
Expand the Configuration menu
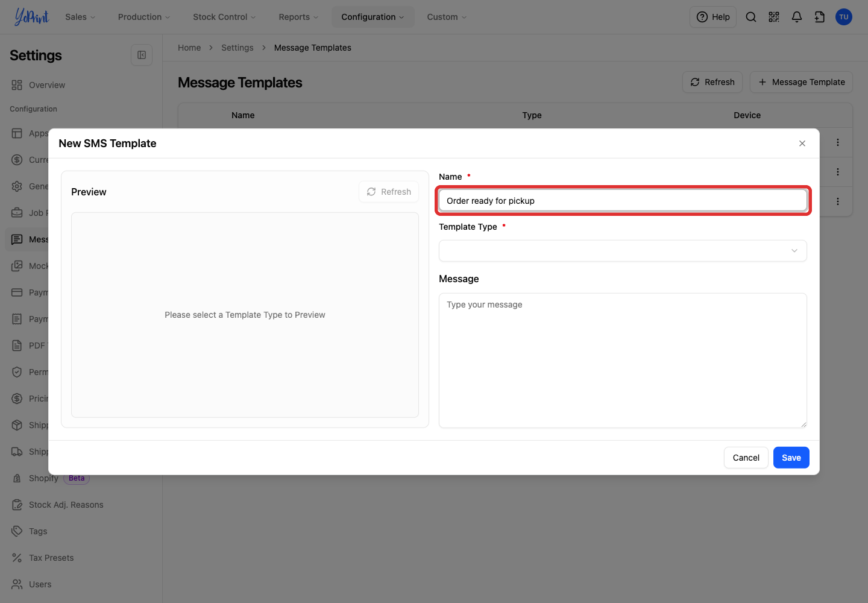tap(373, 17)
